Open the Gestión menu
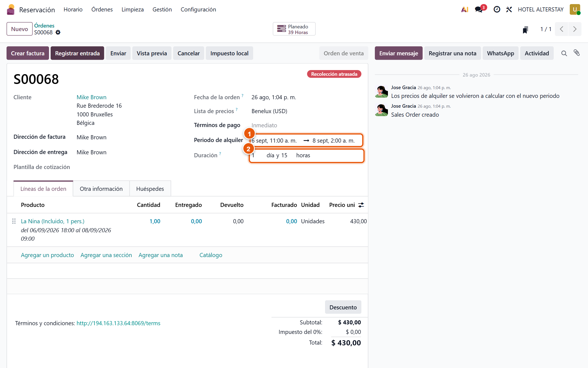 162,10
